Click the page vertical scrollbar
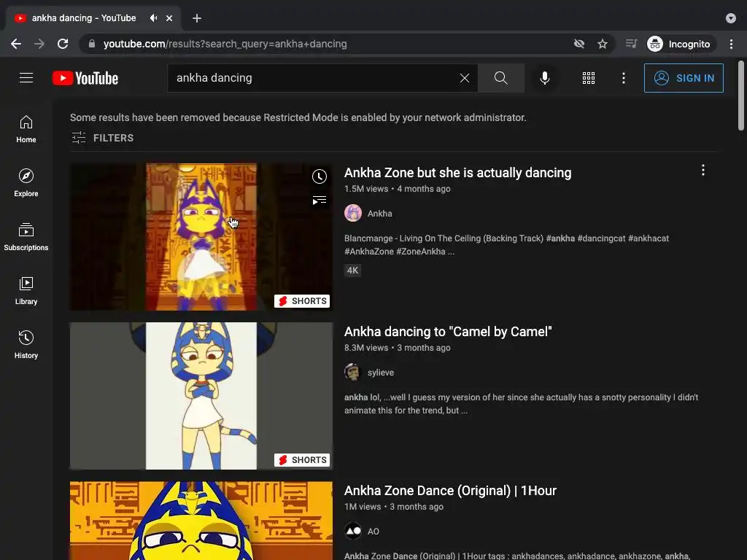747x560 pixels. tap(741, 96)
